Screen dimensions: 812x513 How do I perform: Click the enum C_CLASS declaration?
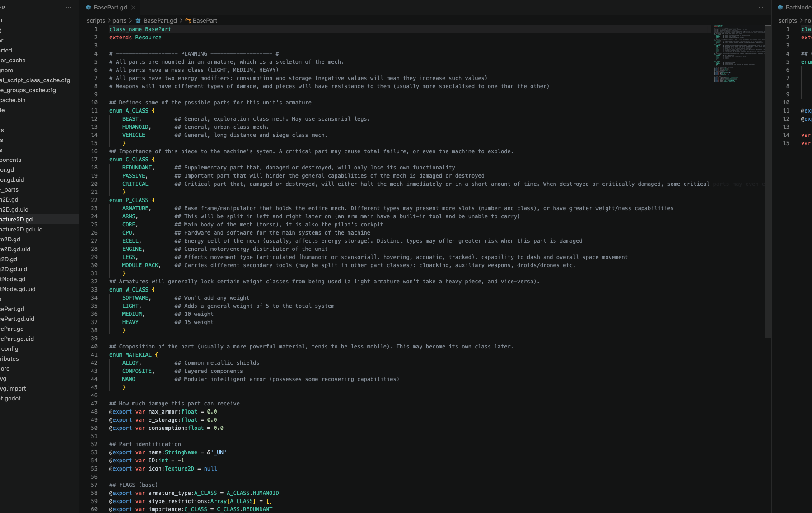pyautogui.click(x=132, y=160)
